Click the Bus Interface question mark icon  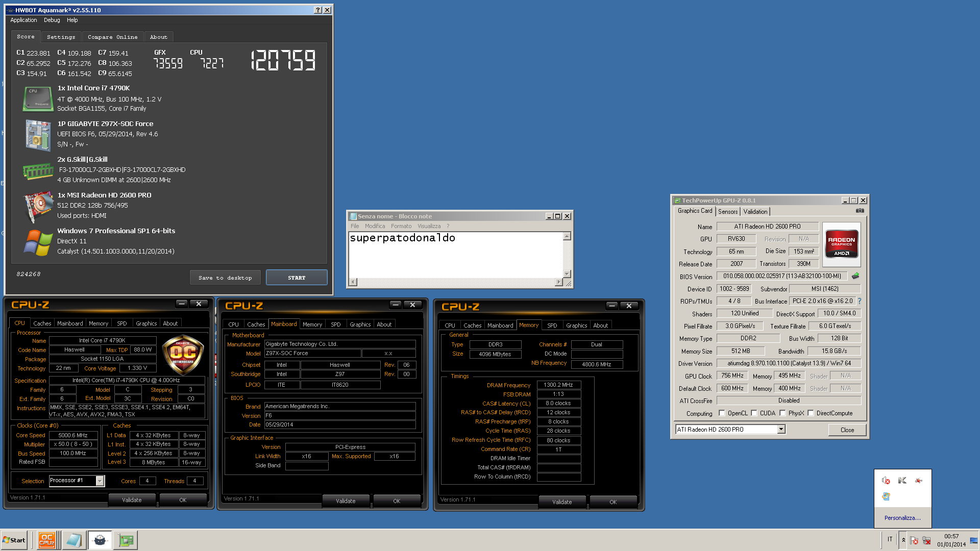point(860,301)
